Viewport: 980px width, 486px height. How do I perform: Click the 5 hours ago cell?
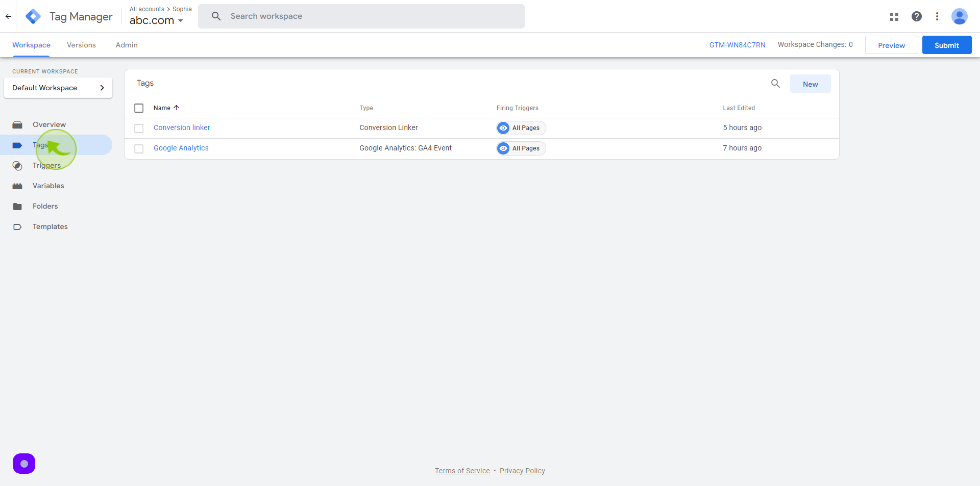[742, 127]
